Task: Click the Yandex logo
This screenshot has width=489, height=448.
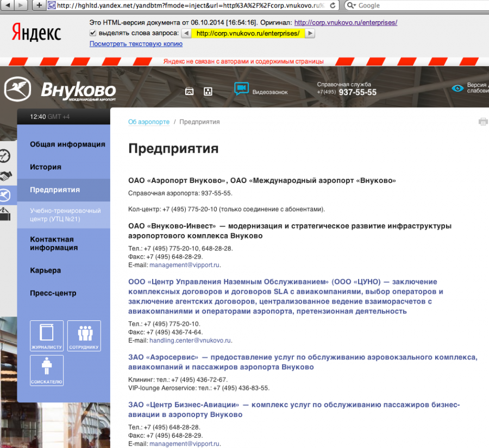Action: pos(36,32)
